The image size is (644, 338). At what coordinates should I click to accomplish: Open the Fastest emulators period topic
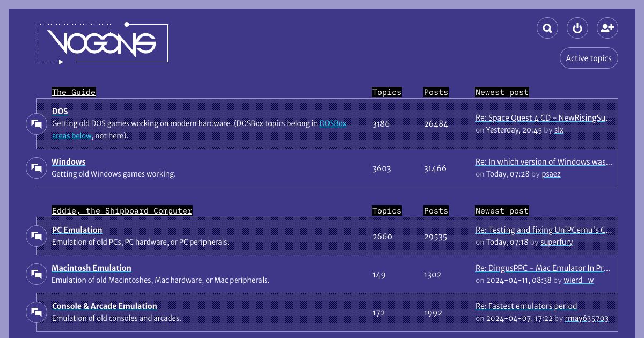click(x=526, y=306)
